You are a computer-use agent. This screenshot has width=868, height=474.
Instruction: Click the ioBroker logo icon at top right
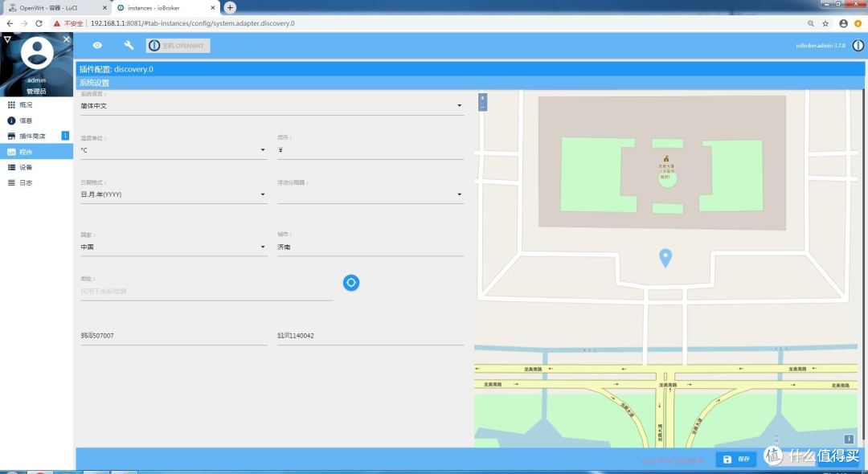click(x=858, y=46)
